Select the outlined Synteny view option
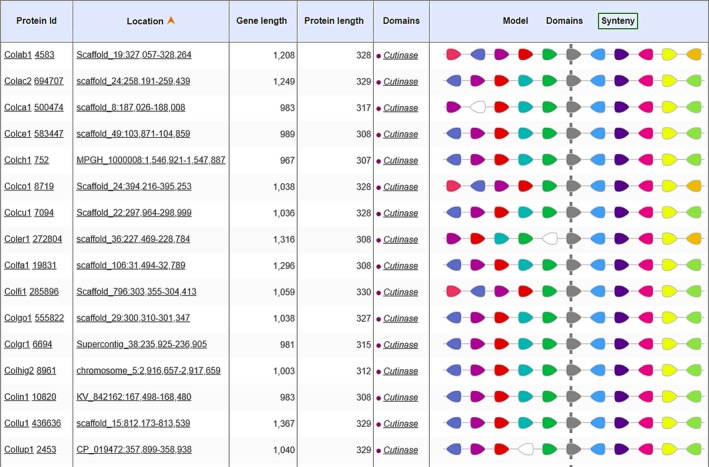 click(618, 20)
